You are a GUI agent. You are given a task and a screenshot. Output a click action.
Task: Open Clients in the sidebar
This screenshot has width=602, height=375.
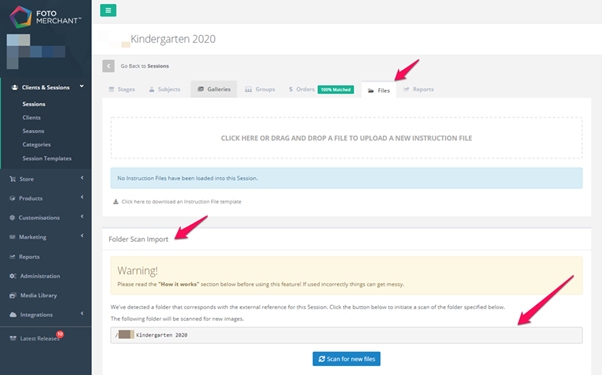(x=31, y=117)
